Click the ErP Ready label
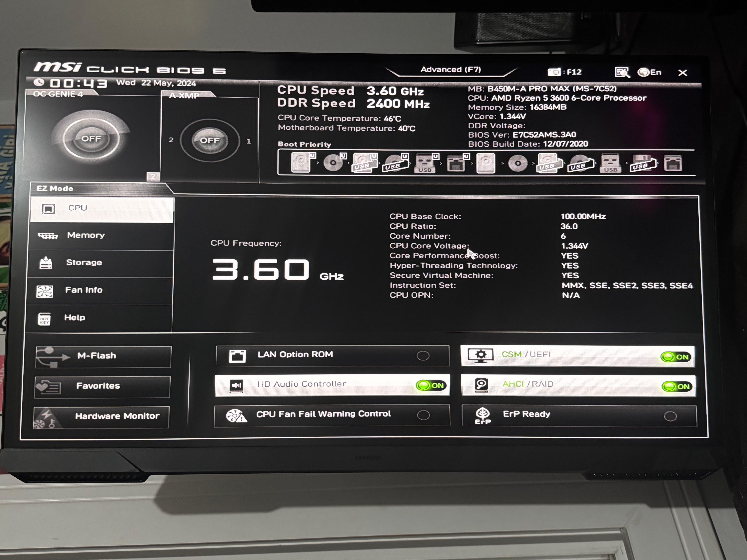Screen dimensions: 747x560 click(x=527, y=414)
